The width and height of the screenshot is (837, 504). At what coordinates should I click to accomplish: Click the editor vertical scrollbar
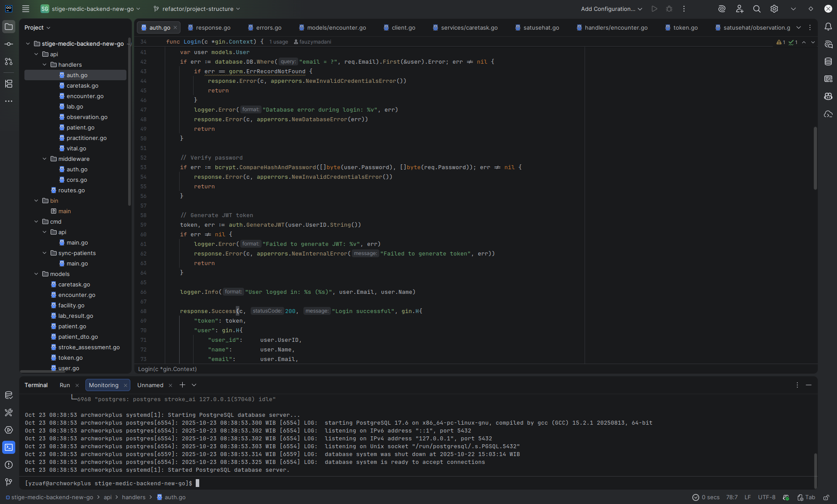click(815, 158)
